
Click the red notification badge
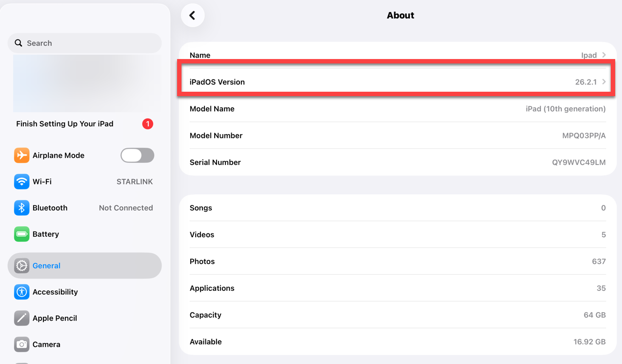(x=148, y=124)
